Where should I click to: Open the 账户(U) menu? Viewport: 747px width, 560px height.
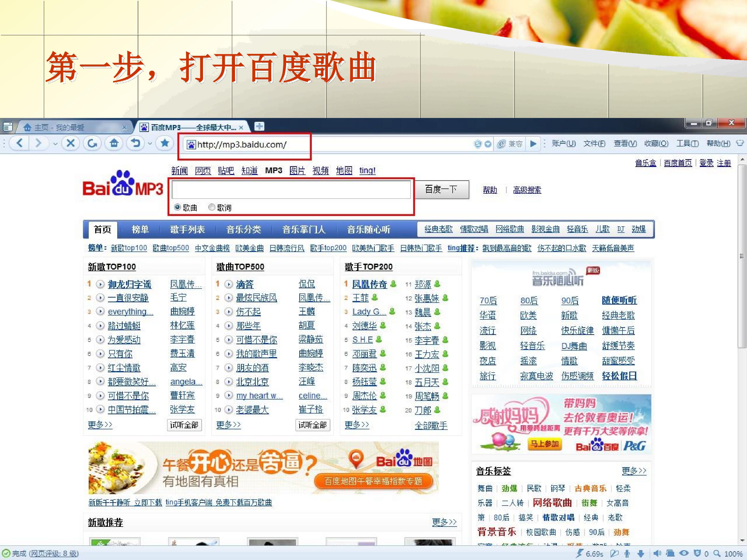(564, 143)
